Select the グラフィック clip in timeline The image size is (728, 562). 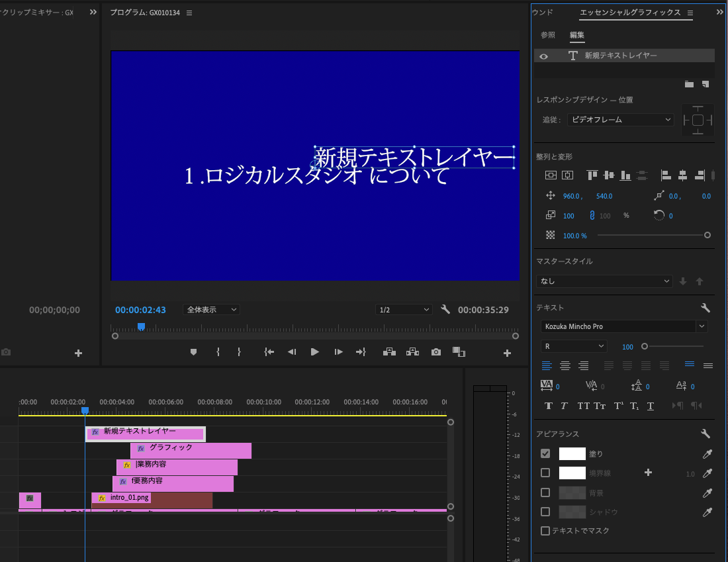pyautogui.click(x=191, y=450)
